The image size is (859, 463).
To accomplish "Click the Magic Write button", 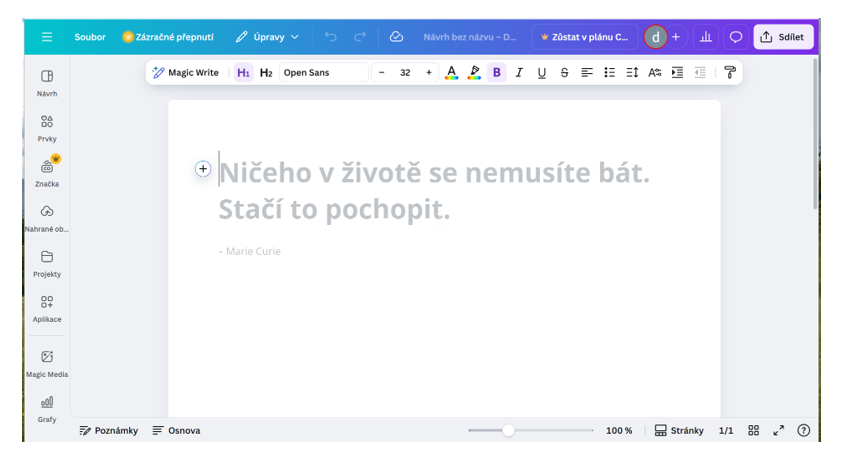I will click(186, 73).
